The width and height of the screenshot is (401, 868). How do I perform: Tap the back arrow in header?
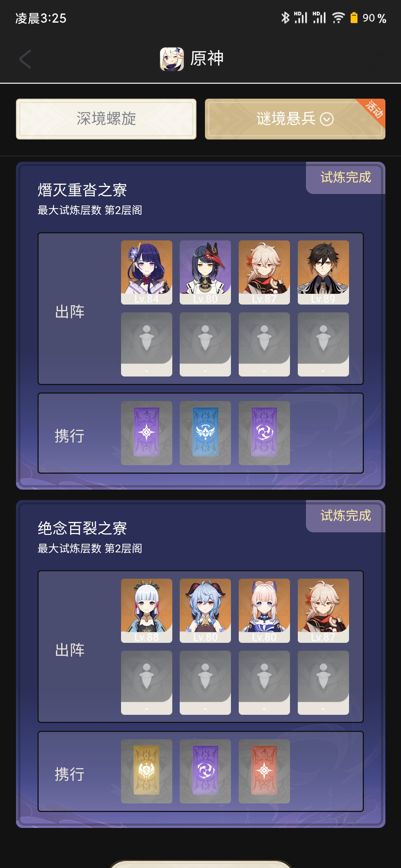pyautogui.click(x=25, y=59)
